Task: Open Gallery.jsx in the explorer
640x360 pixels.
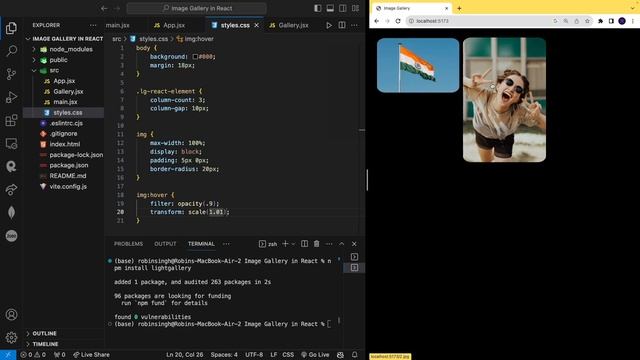Action: point(68,91)
